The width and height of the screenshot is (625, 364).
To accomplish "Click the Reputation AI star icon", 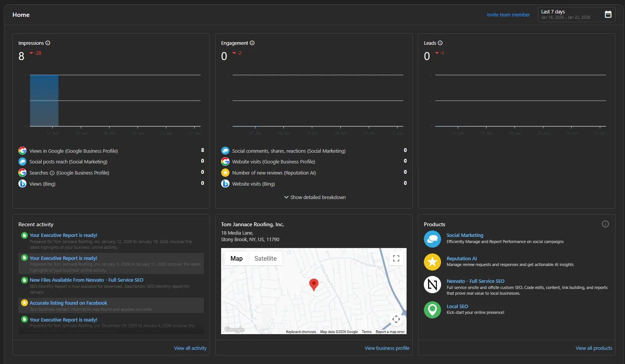I will 432,262.
